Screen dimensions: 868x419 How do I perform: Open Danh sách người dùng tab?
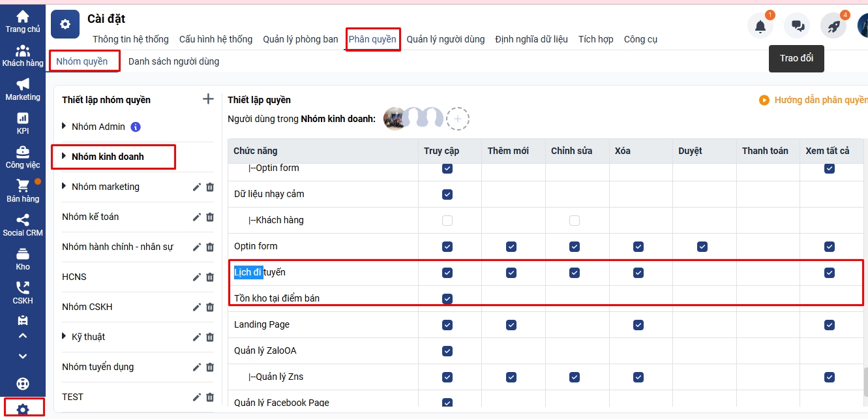[173, 61]
